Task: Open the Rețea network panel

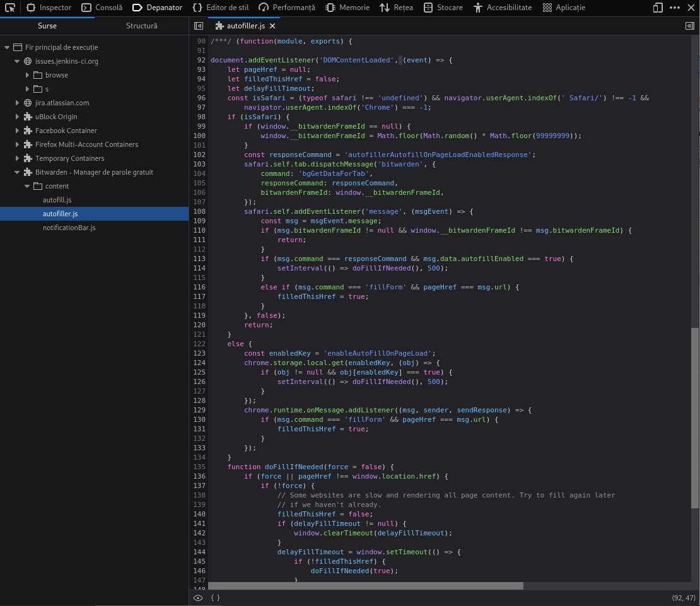Action: pos(396,8)
